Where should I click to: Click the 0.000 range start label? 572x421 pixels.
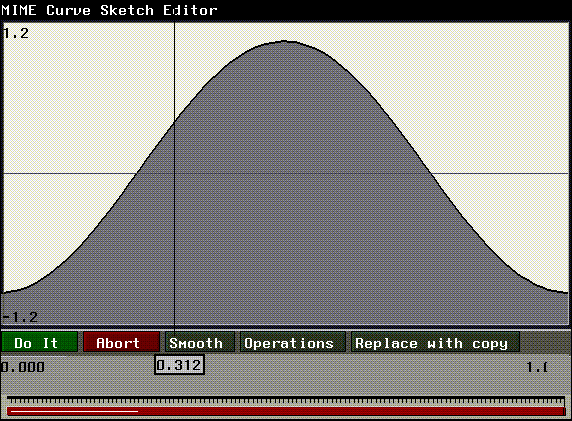[x=23, y=367]
